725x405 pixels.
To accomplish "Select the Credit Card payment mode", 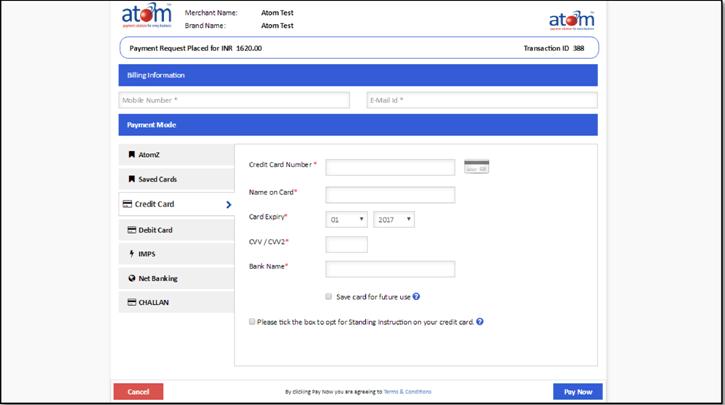I will (177, 204).
